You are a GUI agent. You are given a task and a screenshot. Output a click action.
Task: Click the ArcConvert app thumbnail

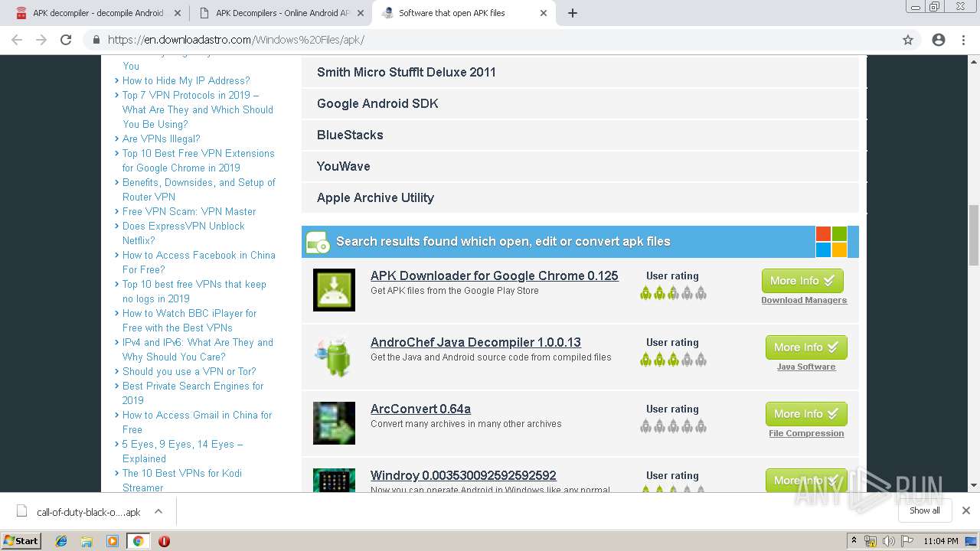334,423
